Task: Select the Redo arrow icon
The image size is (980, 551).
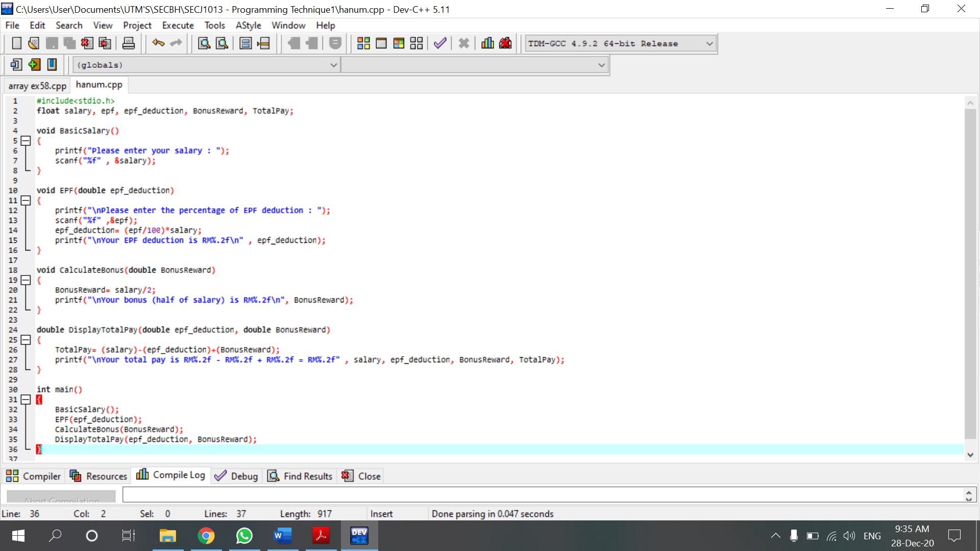Action: (176, 43)
